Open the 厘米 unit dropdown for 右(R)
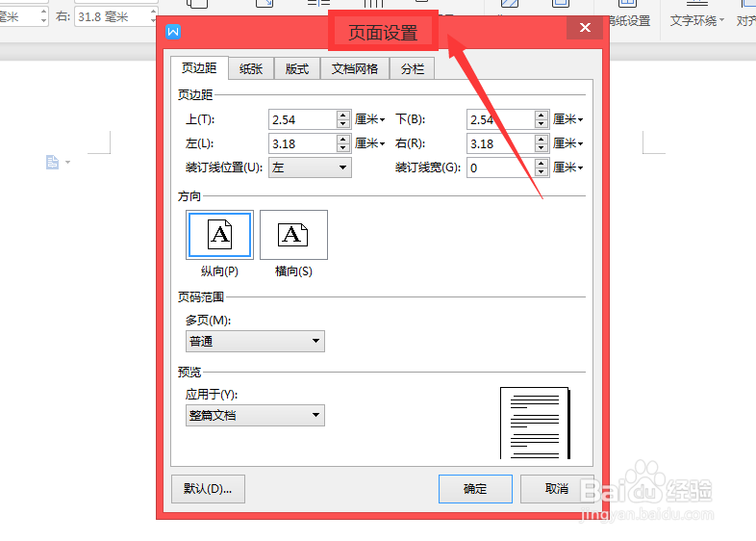Screen dimensions: 756x541 568,143
